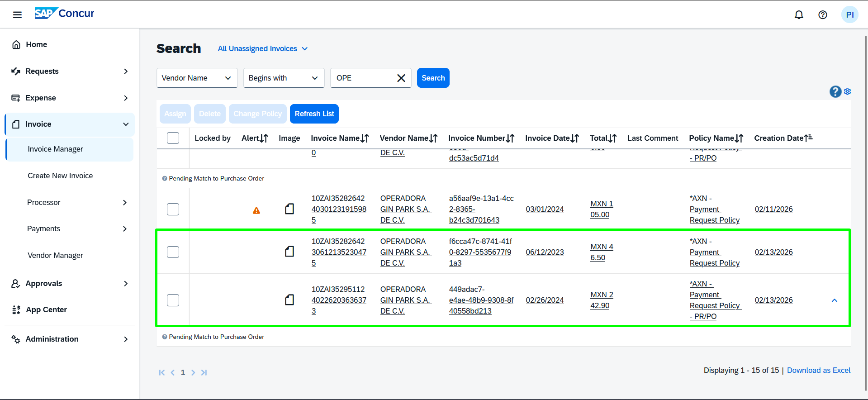Open the Vendor Name search field dropdown
Screen dimensions: 868x400
pos(197,78)
